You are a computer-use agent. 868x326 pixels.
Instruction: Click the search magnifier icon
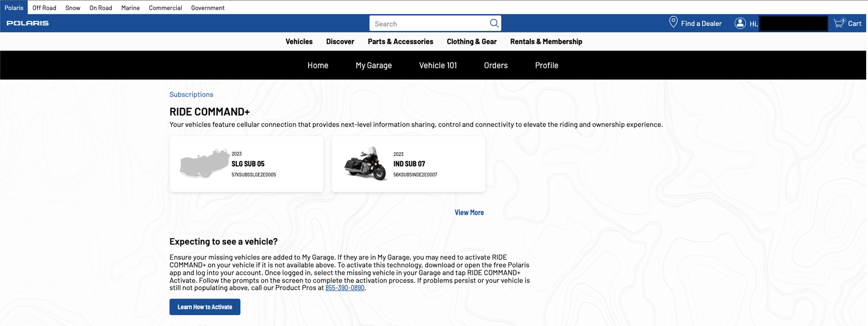click(x=494, y=23)
